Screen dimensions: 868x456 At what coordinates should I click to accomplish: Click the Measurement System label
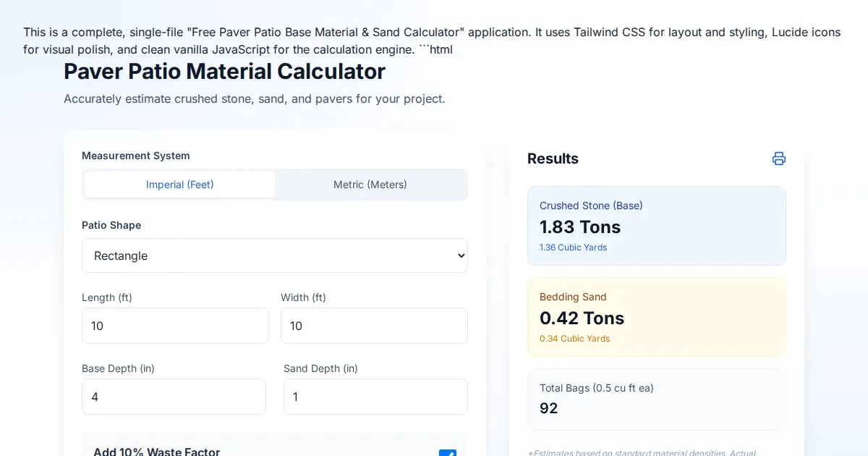point(136,156)
